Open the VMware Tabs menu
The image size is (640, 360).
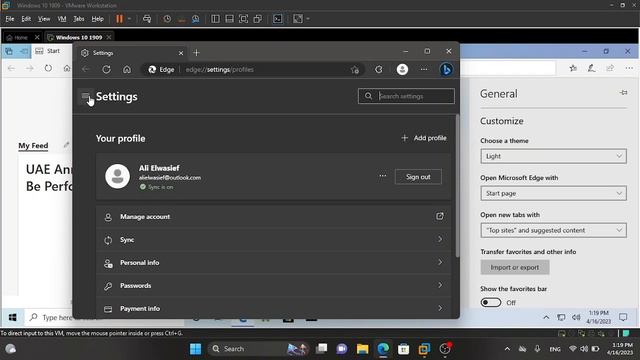[79, 19]
